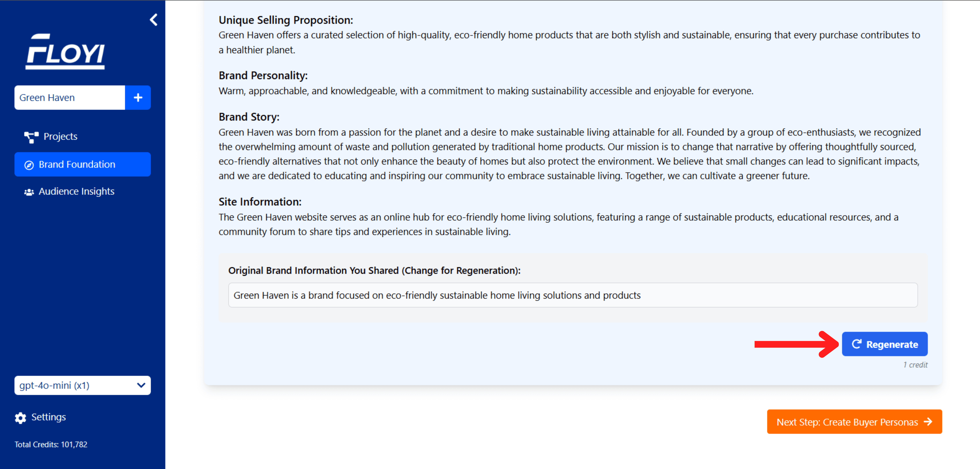Open the Green Haven brand selector
This screenshot has width=980, height=469.
[70, 97]
